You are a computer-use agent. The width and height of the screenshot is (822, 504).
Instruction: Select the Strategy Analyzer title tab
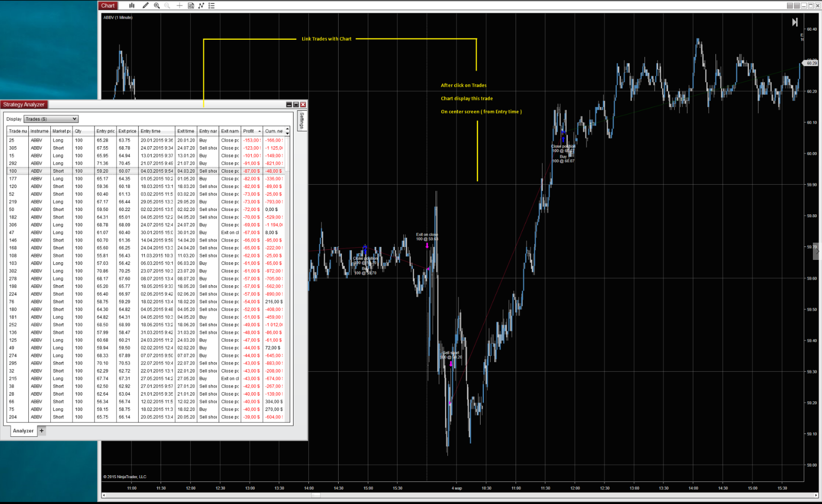24,105
